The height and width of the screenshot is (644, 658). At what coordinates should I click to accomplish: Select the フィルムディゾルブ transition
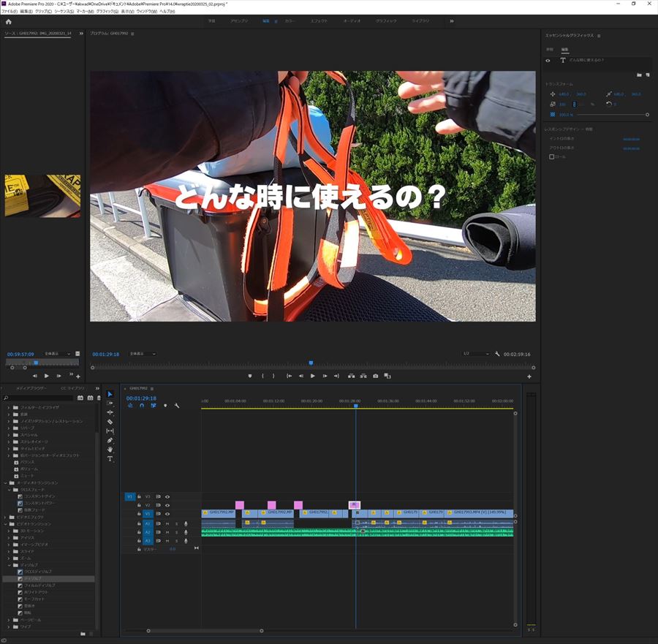39,586
